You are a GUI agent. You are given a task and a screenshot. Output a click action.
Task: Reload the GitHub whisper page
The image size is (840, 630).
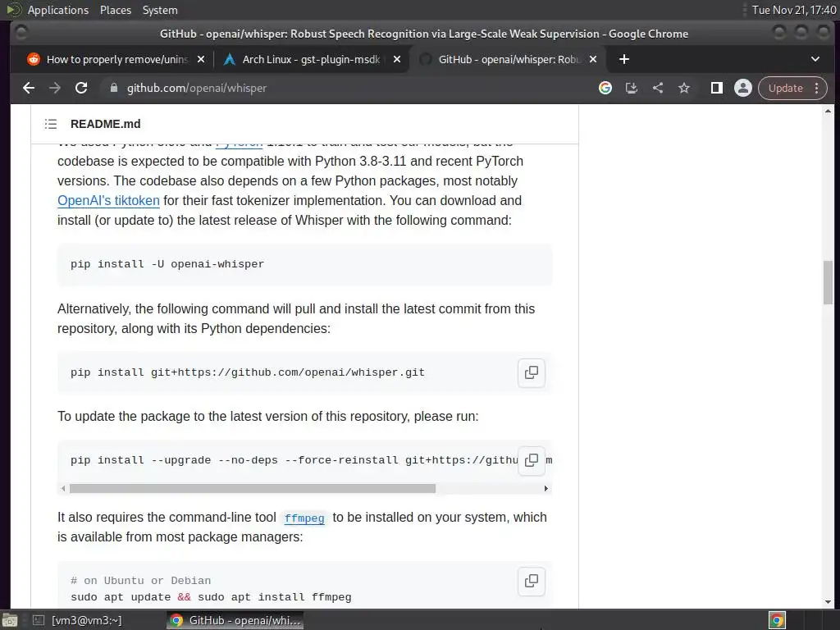[x=81, y=88]
